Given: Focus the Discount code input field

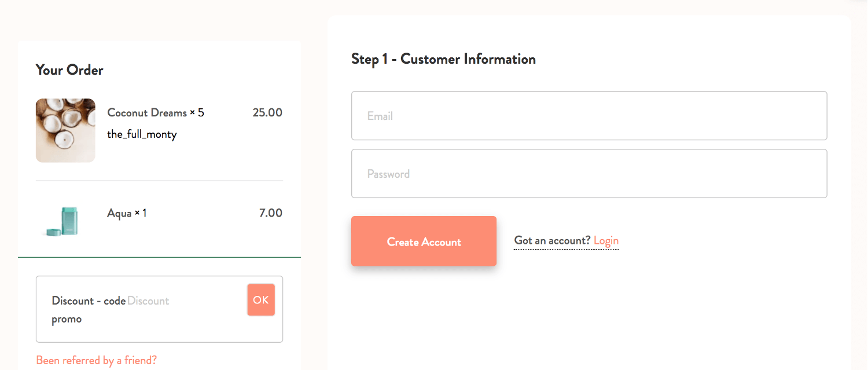Looking at the screenshot, I should (x=184, y=301).
